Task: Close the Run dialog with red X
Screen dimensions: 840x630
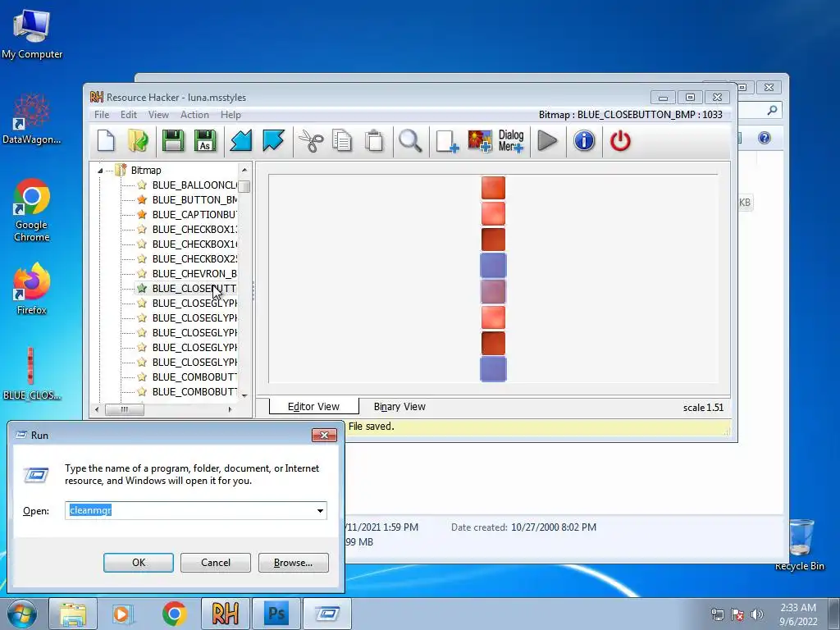Action: pos(324,435)
